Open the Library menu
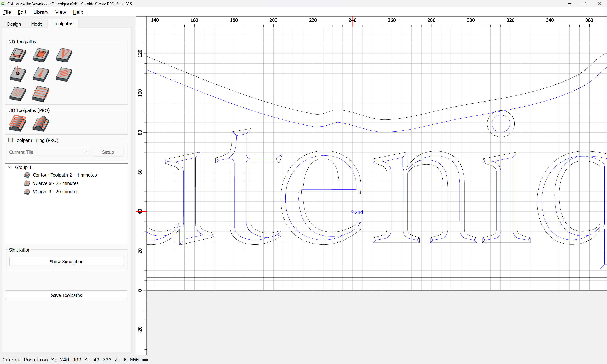Viewport: 607px width, 364px height. [x=40, y=12]
